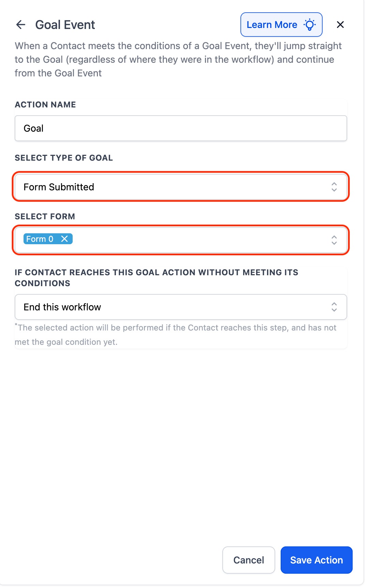Go back using the left arrow icon
369x588 pixels.
[21, 25]
